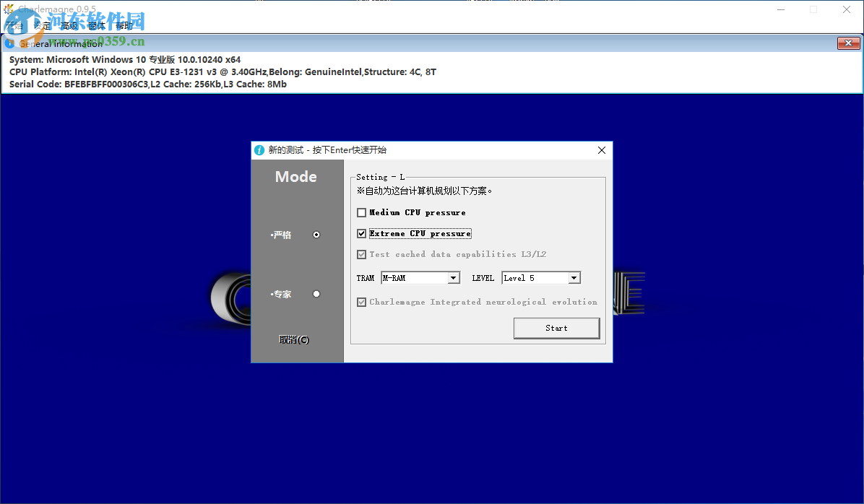Click the Serial Code info line
Image resolution: width=864 pixels, height=504 pixels.
pos(147,84)
